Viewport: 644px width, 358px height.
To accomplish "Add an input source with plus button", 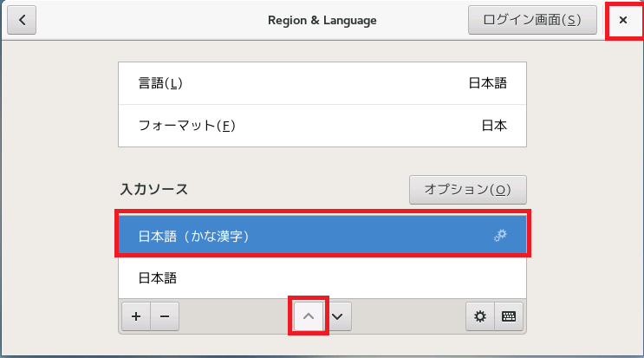I will coord(135,317).
